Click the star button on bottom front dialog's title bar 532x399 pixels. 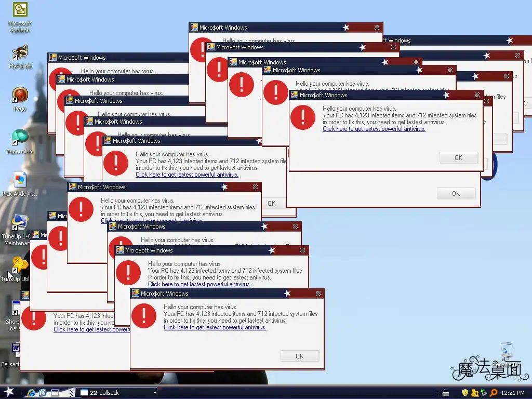tap(287, 293)
